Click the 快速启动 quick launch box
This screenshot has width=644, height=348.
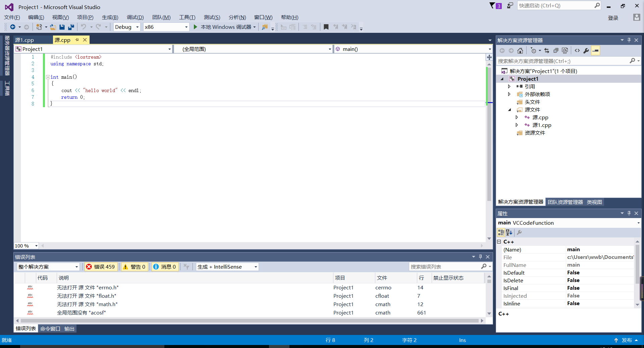(559, 5)
